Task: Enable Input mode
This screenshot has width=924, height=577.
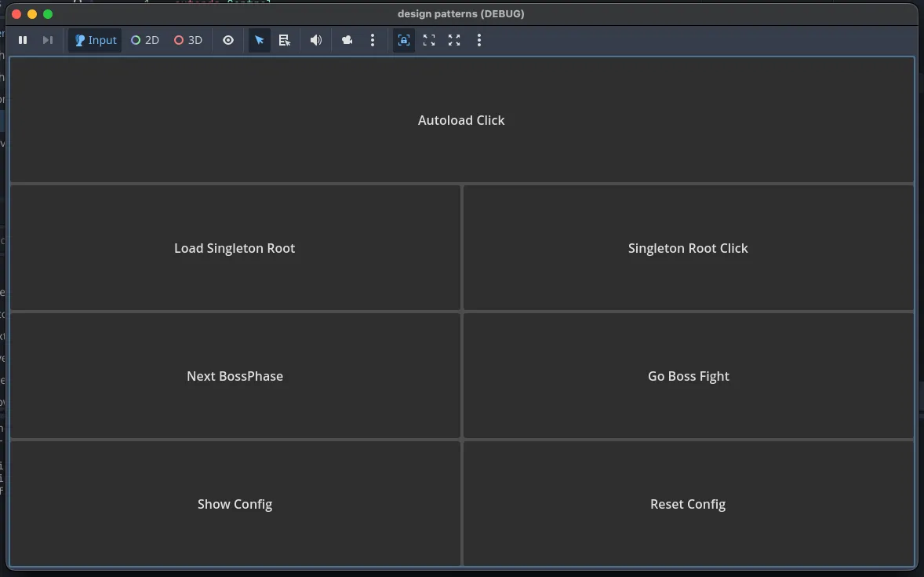Action: coord(94,40)
